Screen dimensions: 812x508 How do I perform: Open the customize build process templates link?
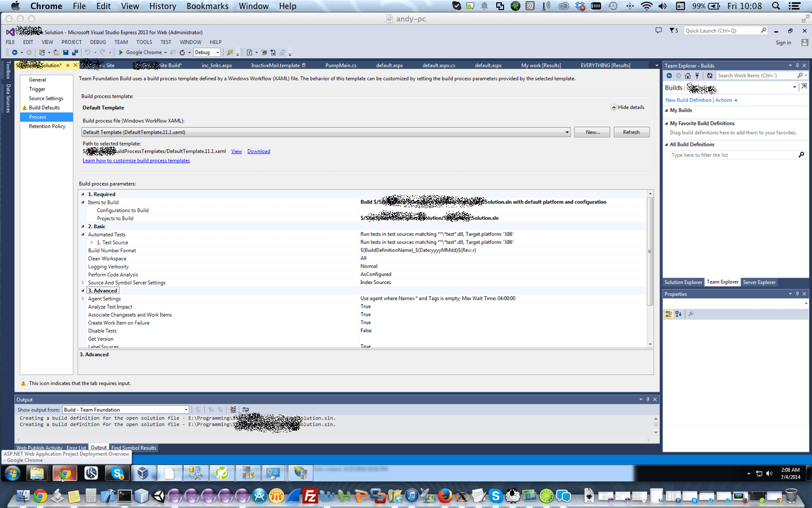[x=136, y=160]
